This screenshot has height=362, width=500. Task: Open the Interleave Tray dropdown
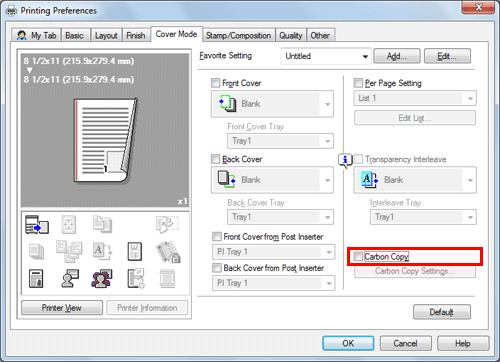tap(423, 217)
